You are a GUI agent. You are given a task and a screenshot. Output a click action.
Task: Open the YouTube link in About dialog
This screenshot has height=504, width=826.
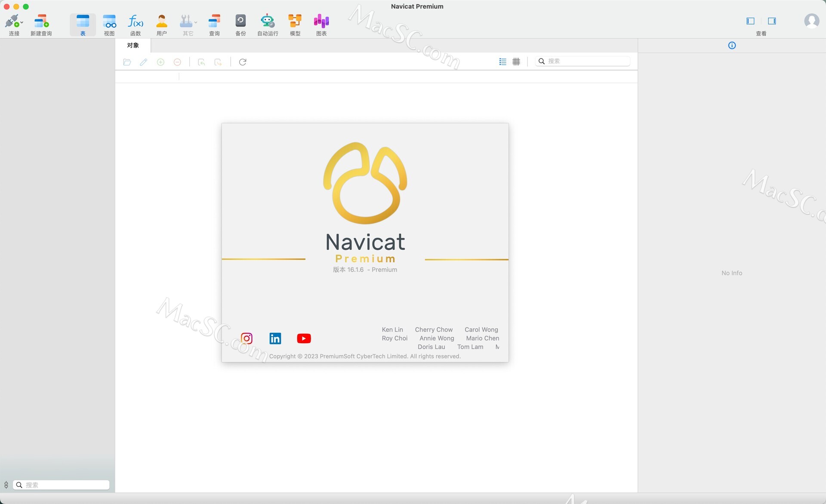click(304, 338)
